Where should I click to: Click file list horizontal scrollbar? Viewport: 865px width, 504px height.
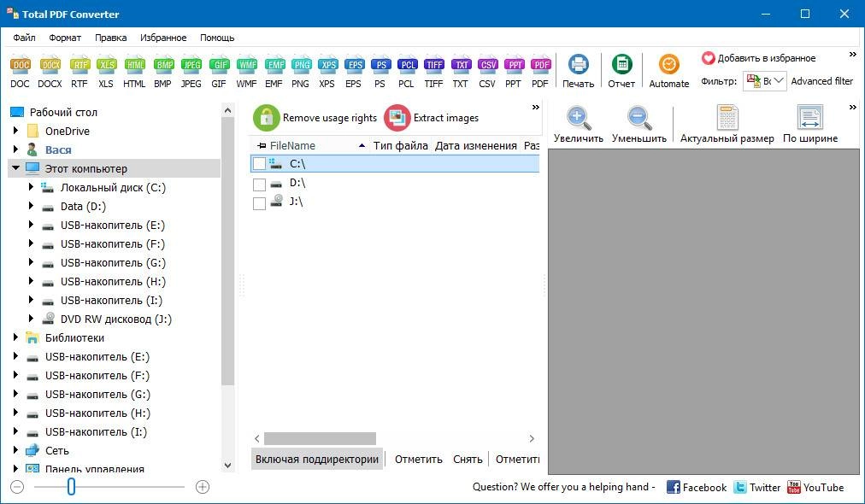[320, 439]
